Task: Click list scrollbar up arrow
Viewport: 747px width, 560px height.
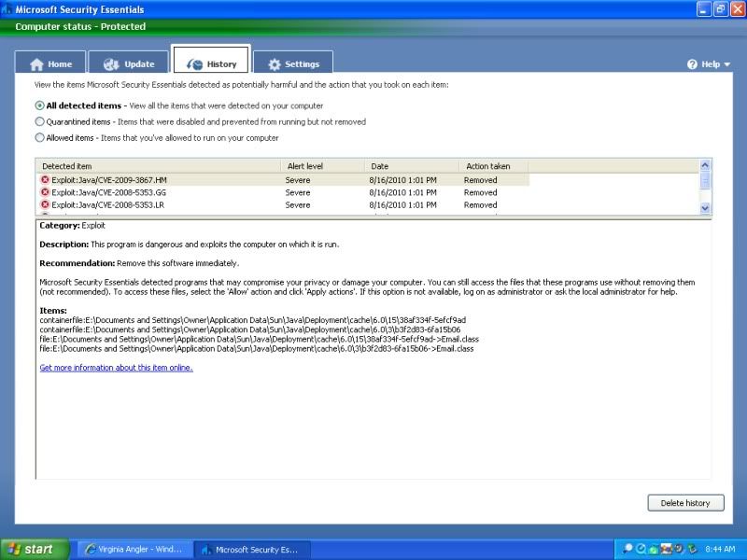Action: click(705, 165)
